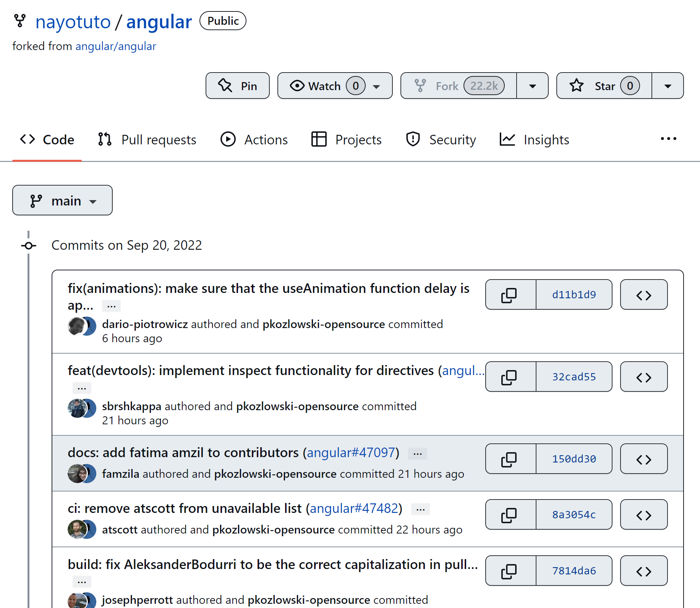Screen dimensions: 700x608
Task: Open fork options dropdown arrow
Action: [x=532, y=86]
